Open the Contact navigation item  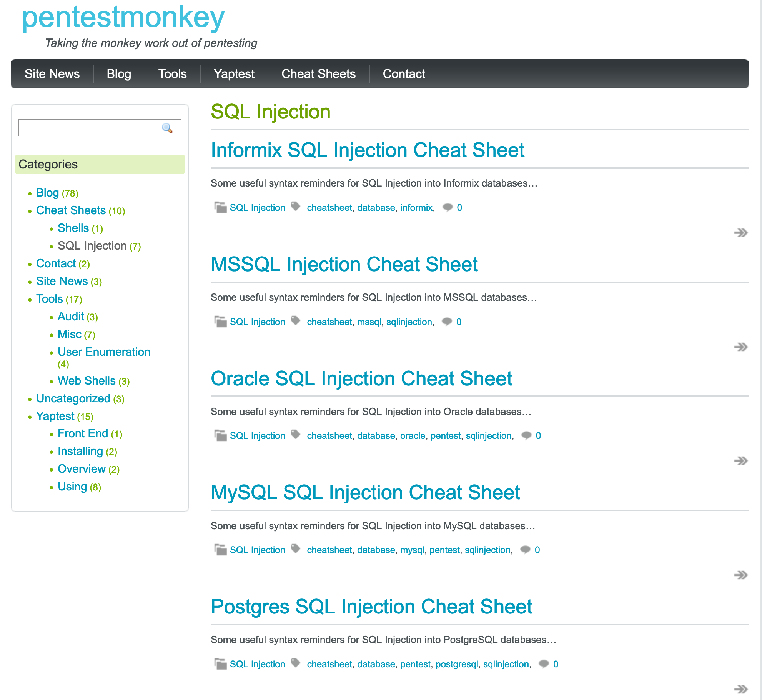point(404,74)
